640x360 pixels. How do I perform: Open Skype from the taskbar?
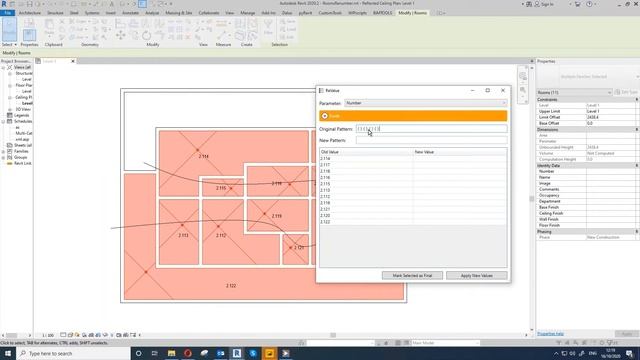(253, 353)
